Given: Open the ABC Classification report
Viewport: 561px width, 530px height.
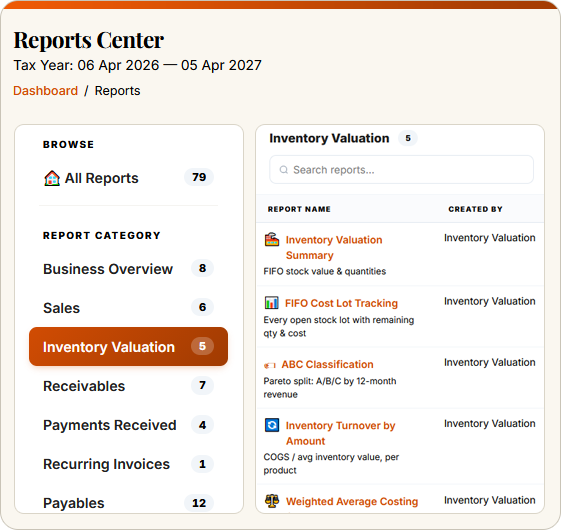Looking at the screenshot, I should 327,364.
